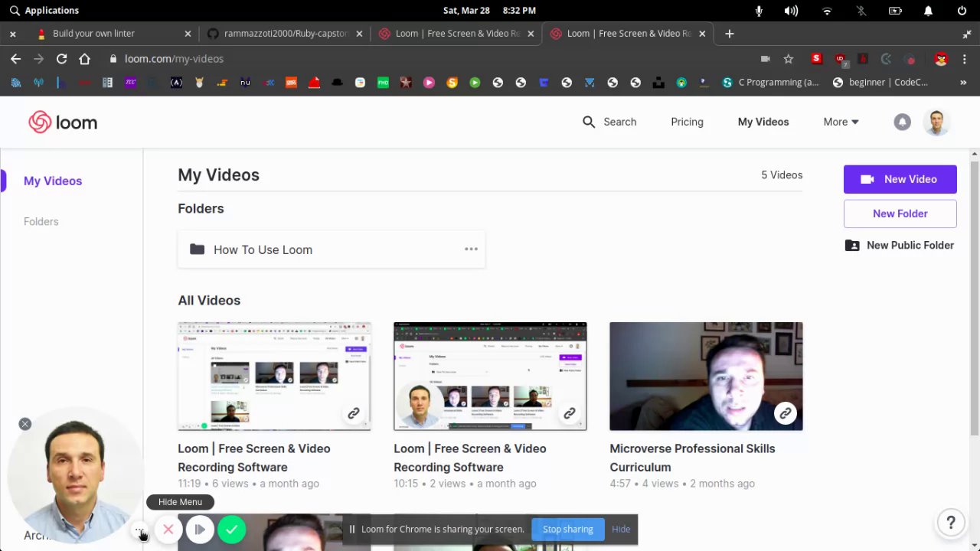Open the help question mark button
This screenshot has height=551, width=980.
[x=950, y=523]
